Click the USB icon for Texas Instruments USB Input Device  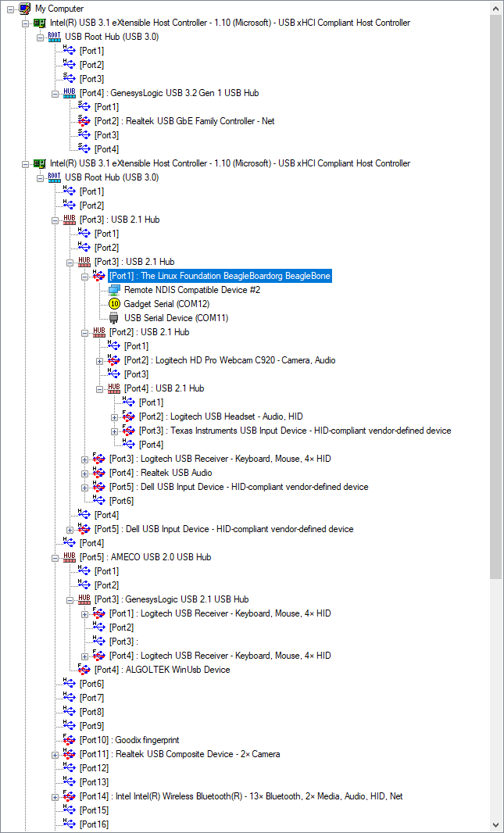128,431
